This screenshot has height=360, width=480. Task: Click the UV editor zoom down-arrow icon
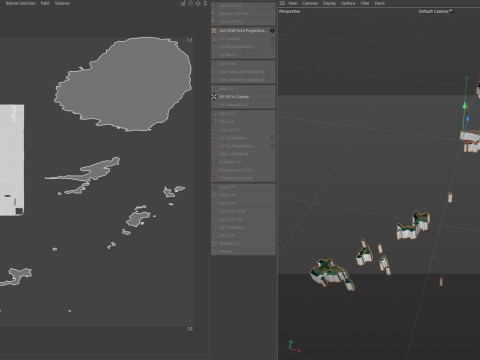205,3
